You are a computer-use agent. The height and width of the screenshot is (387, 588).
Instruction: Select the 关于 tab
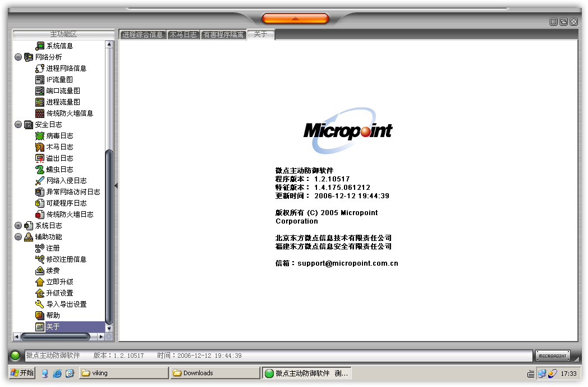click(x=261, y=34)
